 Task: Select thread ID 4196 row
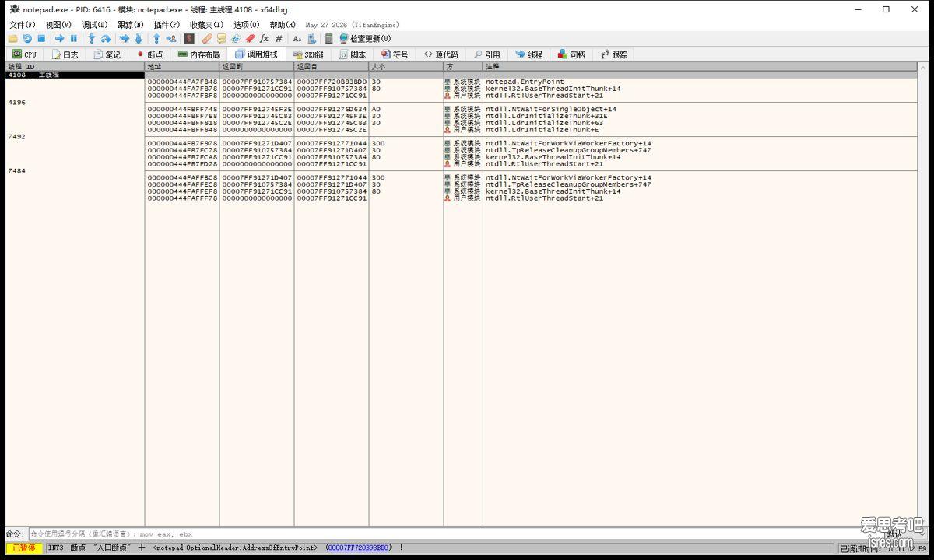(x=75, y=103)
